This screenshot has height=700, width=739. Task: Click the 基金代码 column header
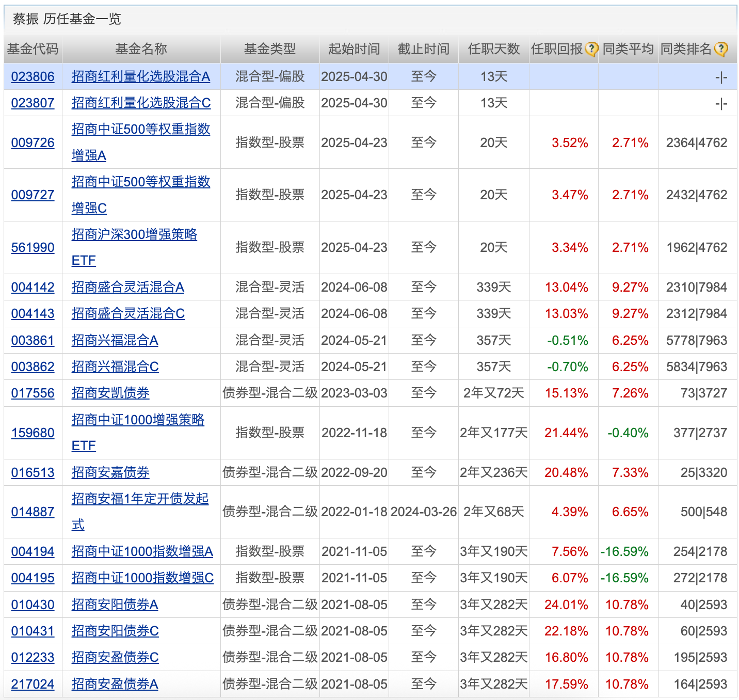[x=33, y=50]
